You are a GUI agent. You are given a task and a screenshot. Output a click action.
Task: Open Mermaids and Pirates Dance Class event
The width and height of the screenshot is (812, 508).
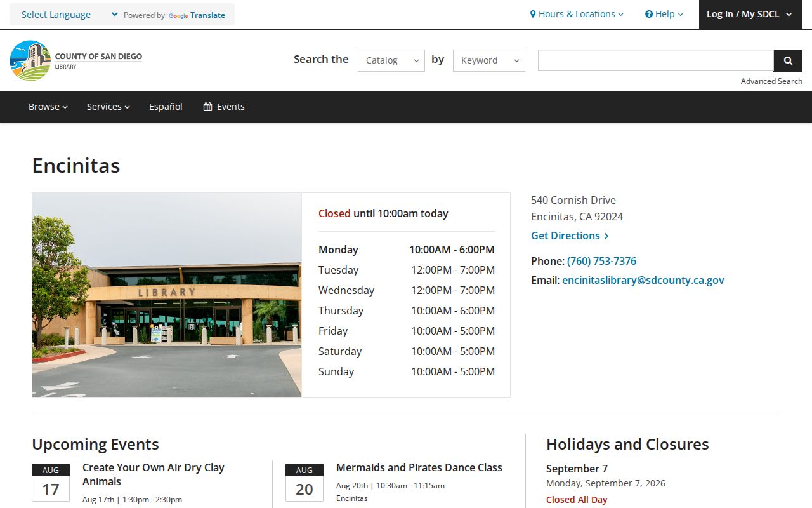(x=419, y=467)
